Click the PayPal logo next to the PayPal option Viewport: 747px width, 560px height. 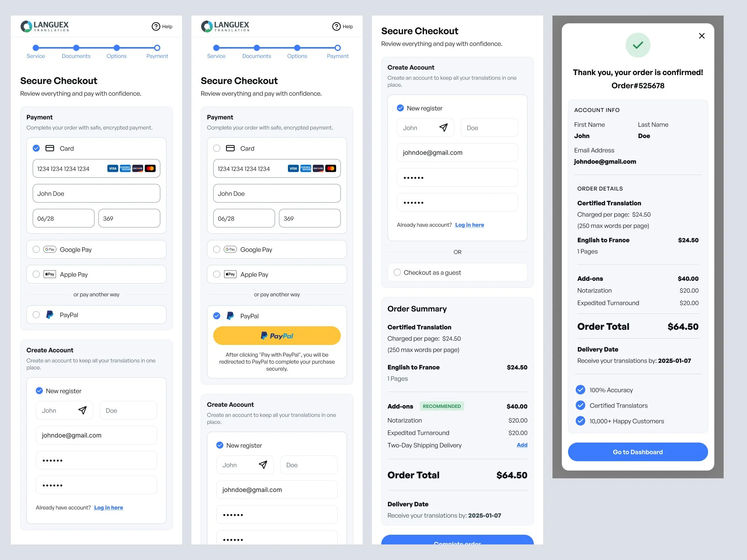click(x=49, y=315)
